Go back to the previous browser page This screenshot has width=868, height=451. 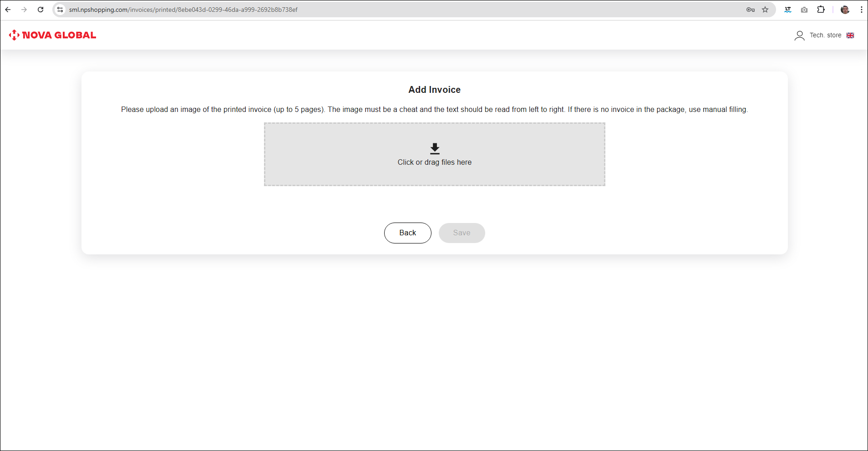point(8,10)
